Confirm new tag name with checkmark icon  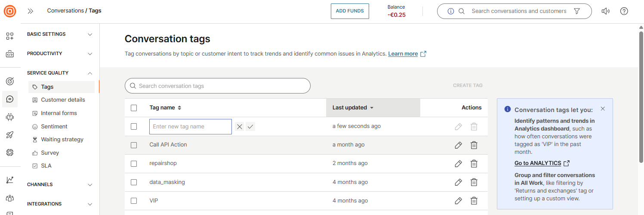pyautogui.click(x=250, y=127)
